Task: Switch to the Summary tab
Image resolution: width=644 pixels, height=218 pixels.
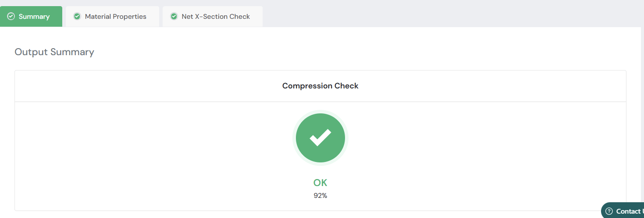Action: click(x=34, y=17)
